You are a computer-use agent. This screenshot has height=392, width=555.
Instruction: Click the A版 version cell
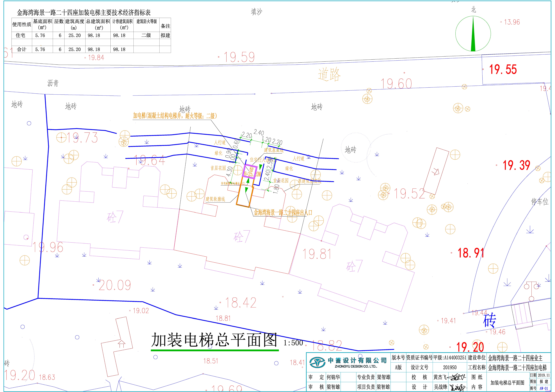coord(398,368)
